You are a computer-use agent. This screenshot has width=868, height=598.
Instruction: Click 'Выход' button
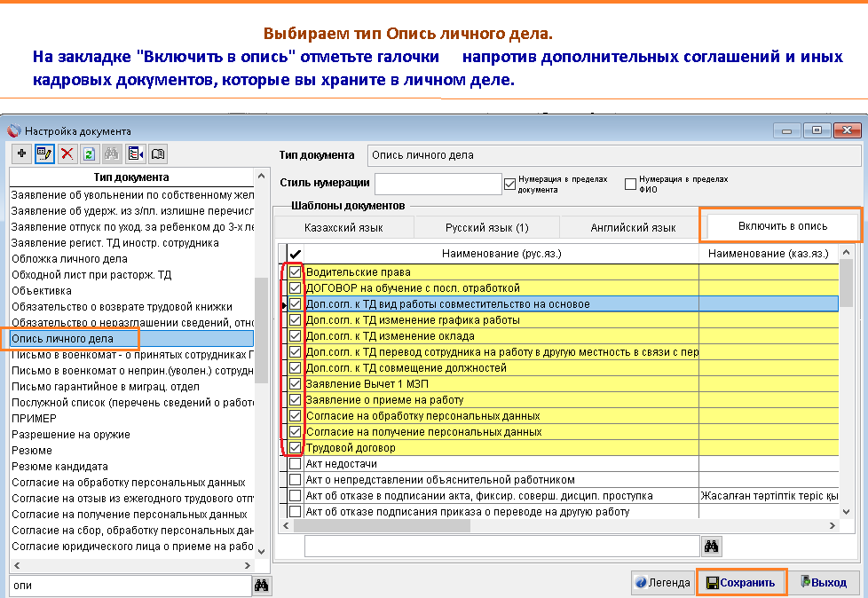pyautogui.click(x=825, y=583)
